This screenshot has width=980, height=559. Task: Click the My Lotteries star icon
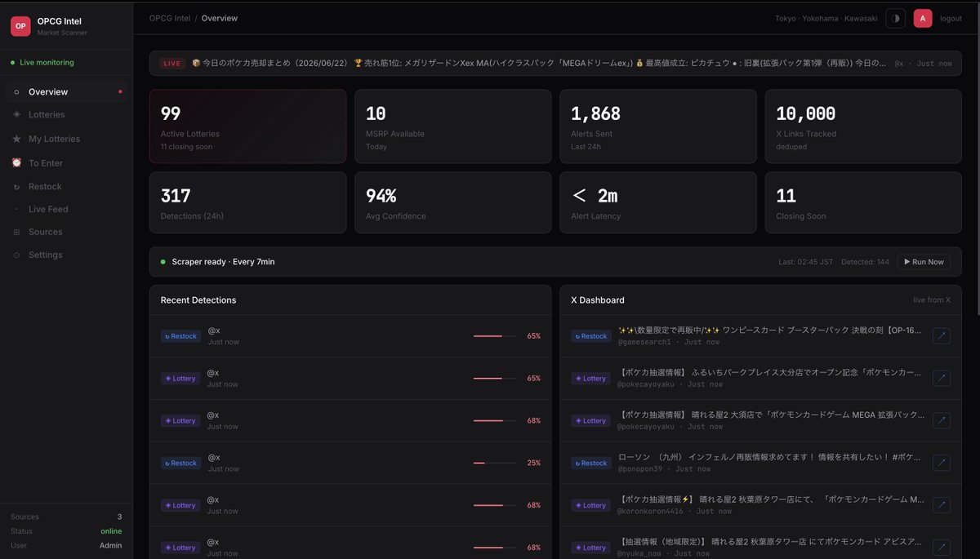coord(16,139)
